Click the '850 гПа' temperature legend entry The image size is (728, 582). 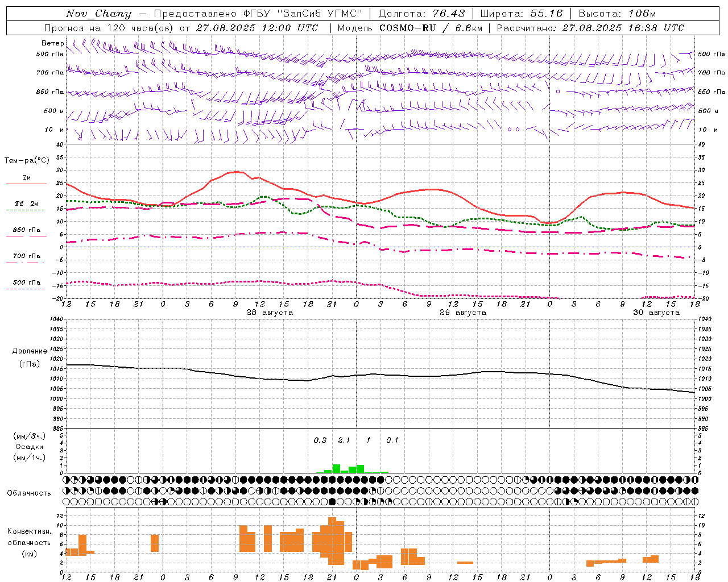tap(27, 230)
